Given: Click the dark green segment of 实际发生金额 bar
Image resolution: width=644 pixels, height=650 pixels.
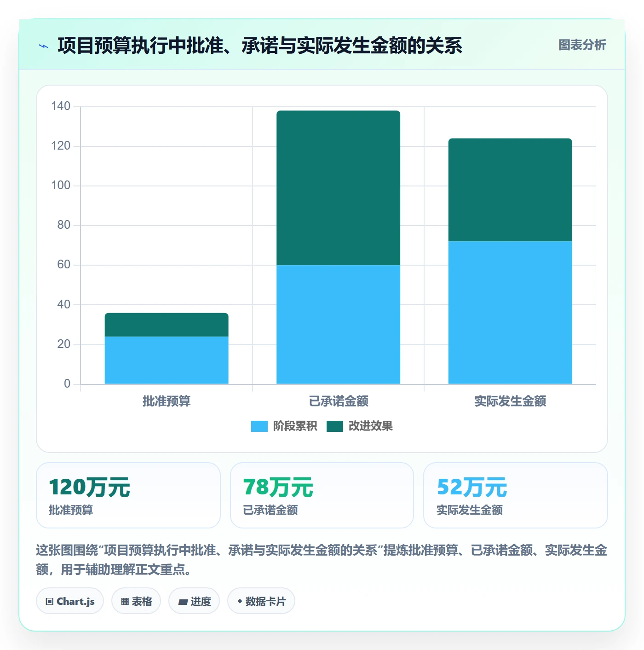Looking at the screenshot, I should (x=510, y=190).
